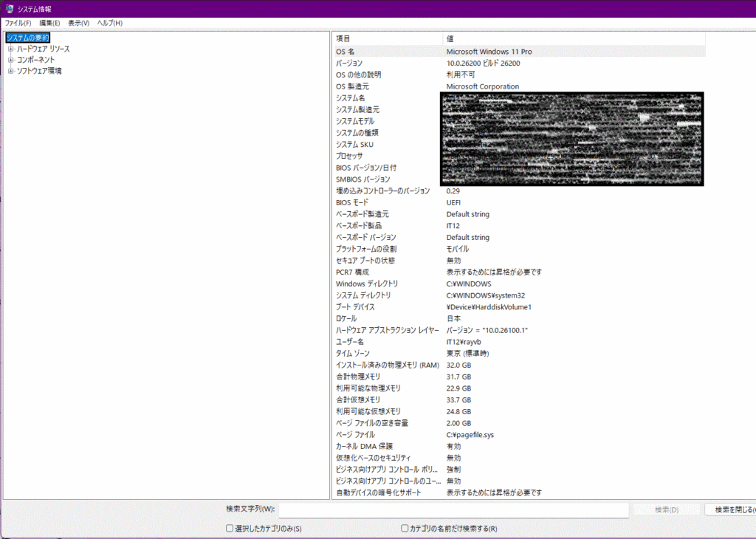Click value 10.0.26200 ビルド 26200
756x539 pixels.
483,63
